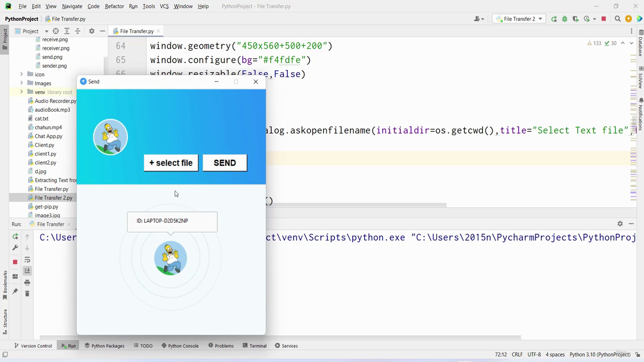Screen dimensions: 644x362
Task: Open Problems tool window
Action: tap(221, 346)
